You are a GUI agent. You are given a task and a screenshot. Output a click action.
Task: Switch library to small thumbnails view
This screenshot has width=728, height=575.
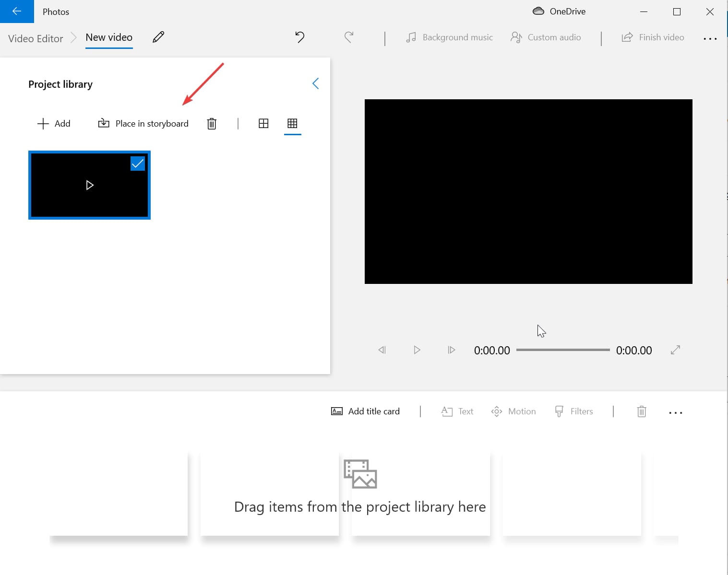click(x=292, y=124)
